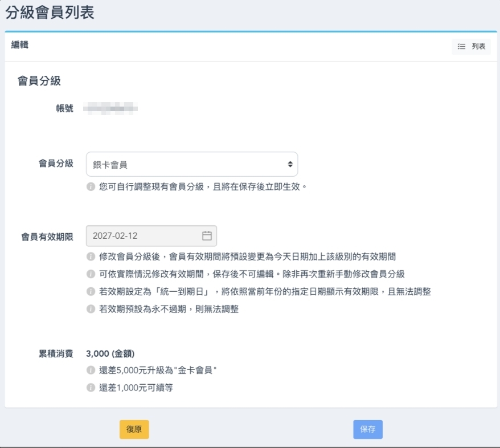Click the blurred 帳號 account value
This screenshot has height=448, width=500.
[x=110, y=108]
